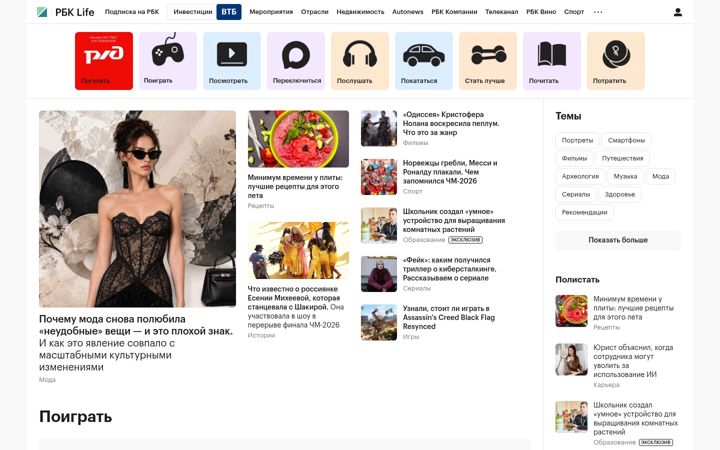
Task: Click the РБК Life logo icon
Action: pyautogui.click(x=42, y=12)
